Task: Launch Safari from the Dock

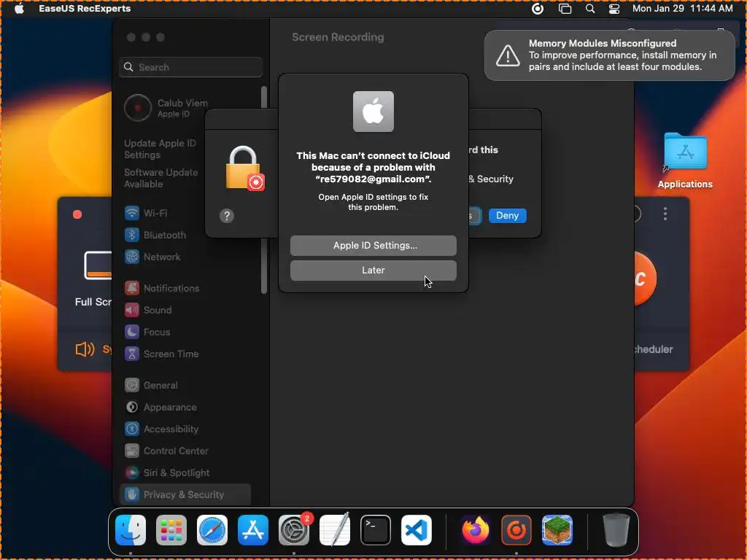Action: (x=212, y=530)
